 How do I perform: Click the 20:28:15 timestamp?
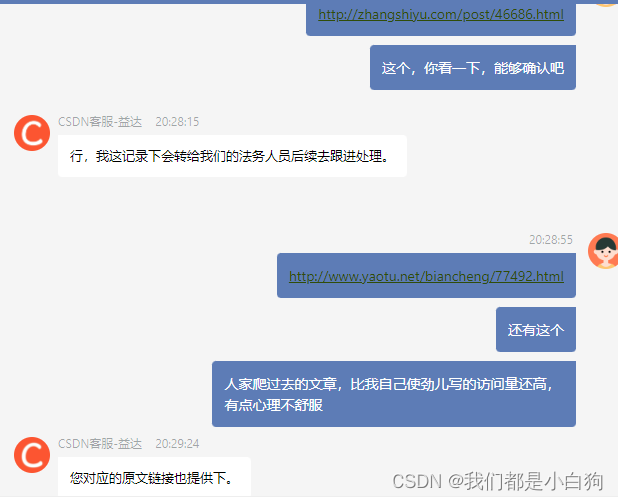(x=177, y=122)
